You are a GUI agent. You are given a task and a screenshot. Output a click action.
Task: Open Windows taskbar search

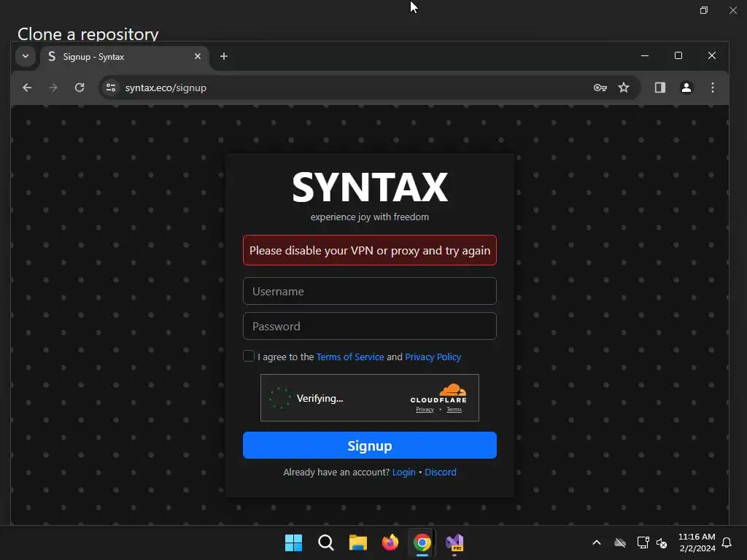click(x=326, y=542)
